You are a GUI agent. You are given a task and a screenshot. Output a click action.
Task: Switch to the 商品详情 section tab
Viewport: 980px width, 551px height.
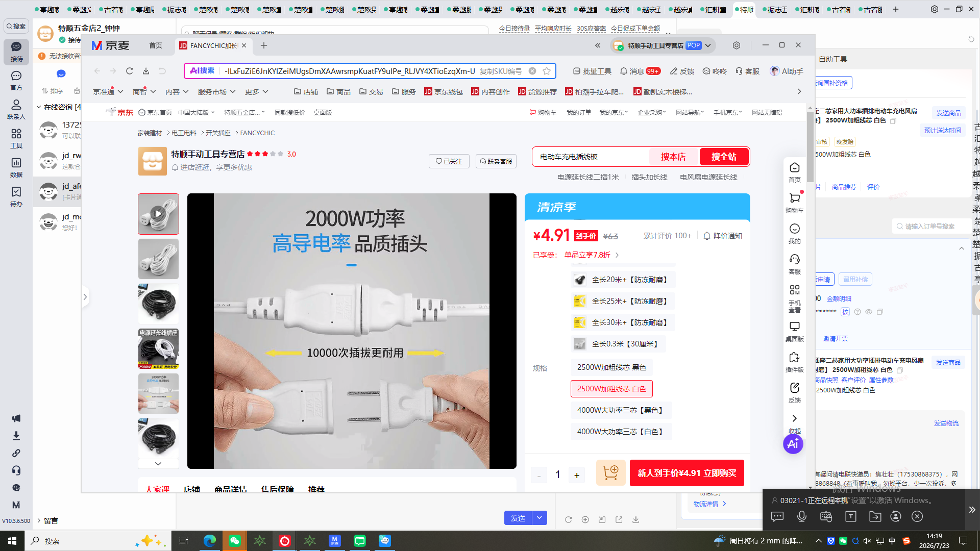click(x=231, y=489)
